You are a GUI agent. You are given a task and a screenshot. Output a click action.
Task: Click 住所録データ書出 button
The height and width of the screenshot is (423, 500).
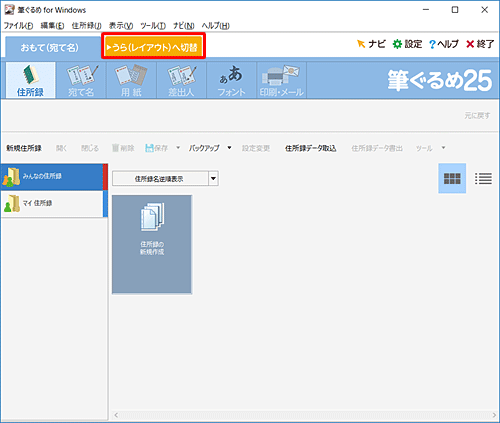coord(377,148)
